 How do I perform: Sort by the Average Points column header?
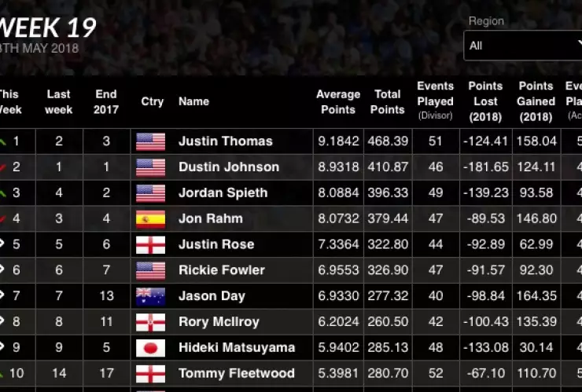coord(338,102)
